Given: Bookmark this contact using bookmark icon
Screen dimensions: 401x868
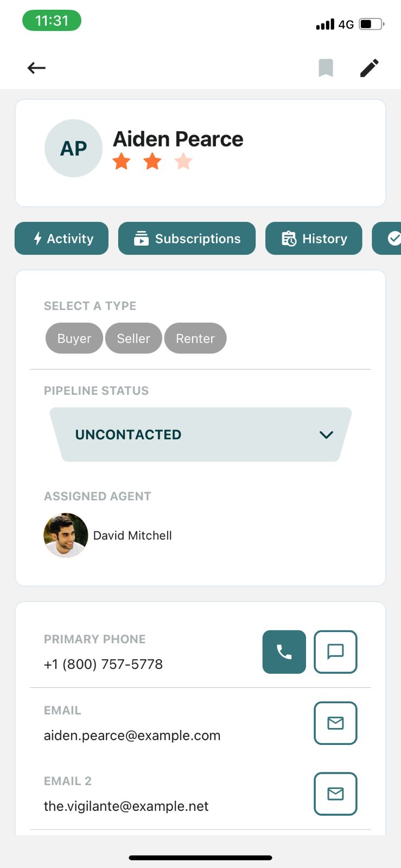Looking at the screenshot, I should point(326,68).
